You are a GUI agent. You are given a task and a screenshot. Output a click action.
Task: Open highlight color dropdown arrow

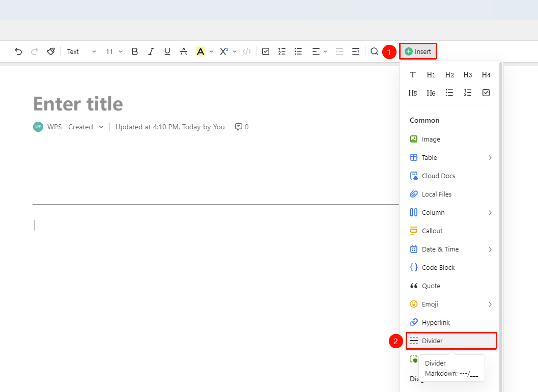(x=211, y=51)
